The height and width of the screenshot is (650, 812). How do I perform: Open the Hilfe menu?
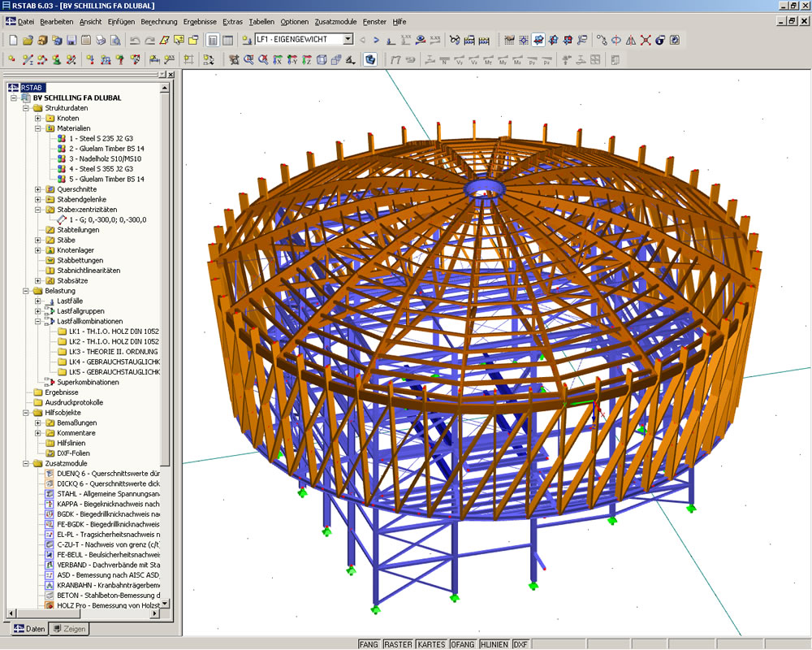400,22
